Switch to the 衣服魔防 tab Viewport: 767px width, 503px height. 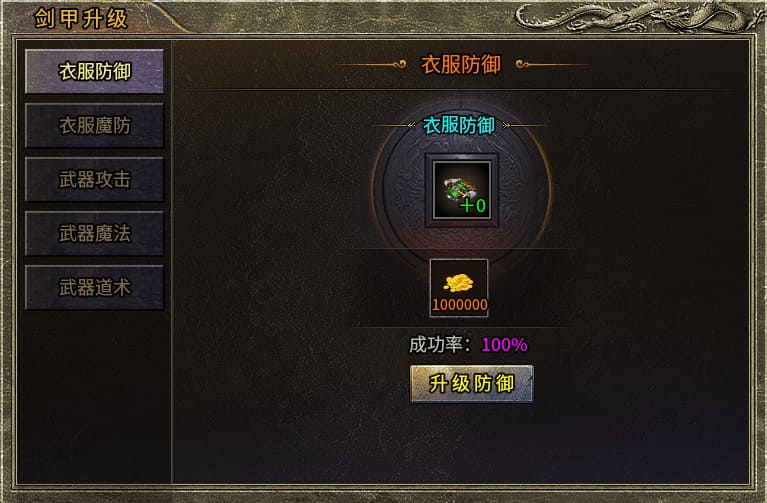[x=94, y=126]
